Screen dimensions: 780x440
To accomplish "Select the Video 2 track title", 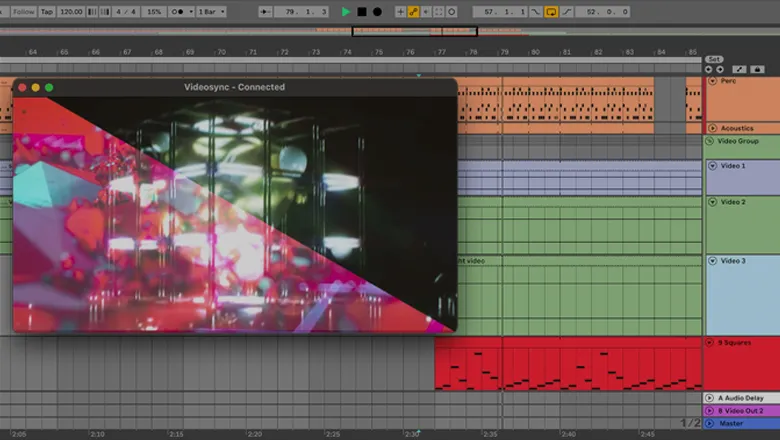I will (733, 202).
